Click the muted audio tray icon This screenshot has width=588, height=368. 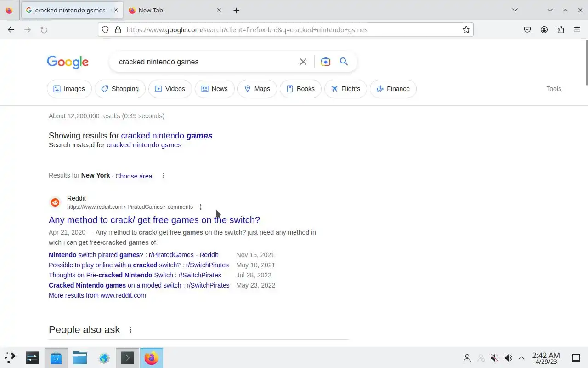(x=494, y=358)
